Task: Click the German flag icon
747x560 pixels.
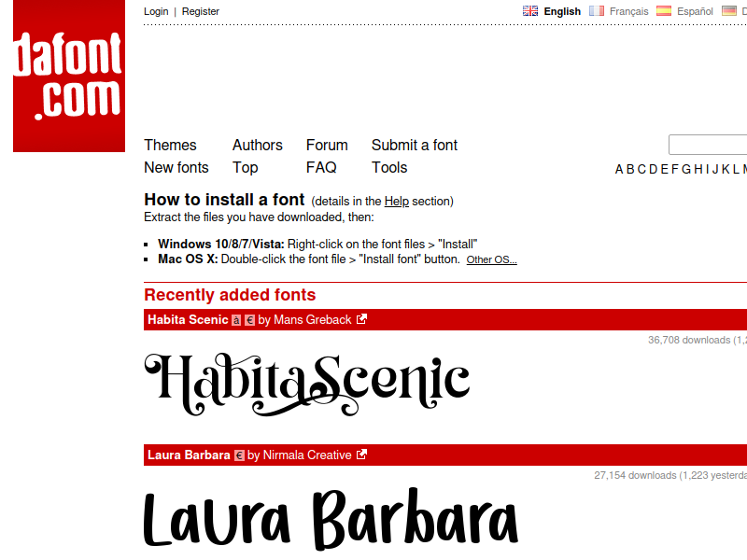Action: 729,11
